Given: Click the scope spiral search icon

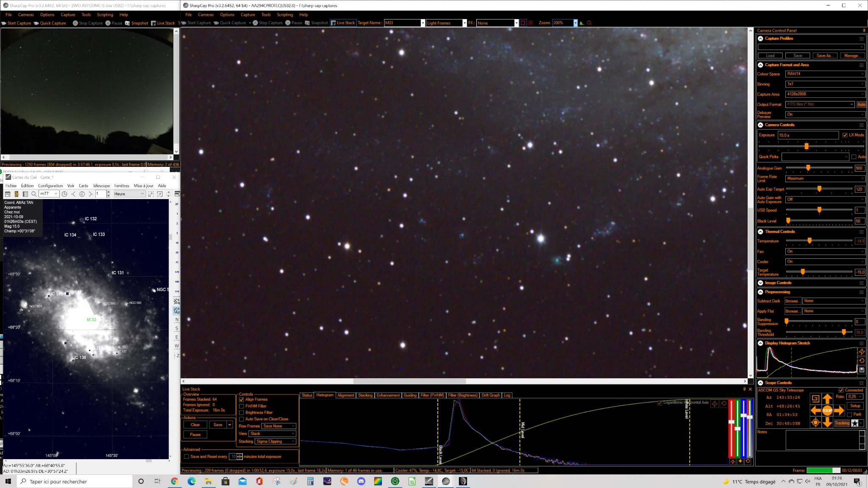Looking at the screenshot, I should tap(815, 399).
